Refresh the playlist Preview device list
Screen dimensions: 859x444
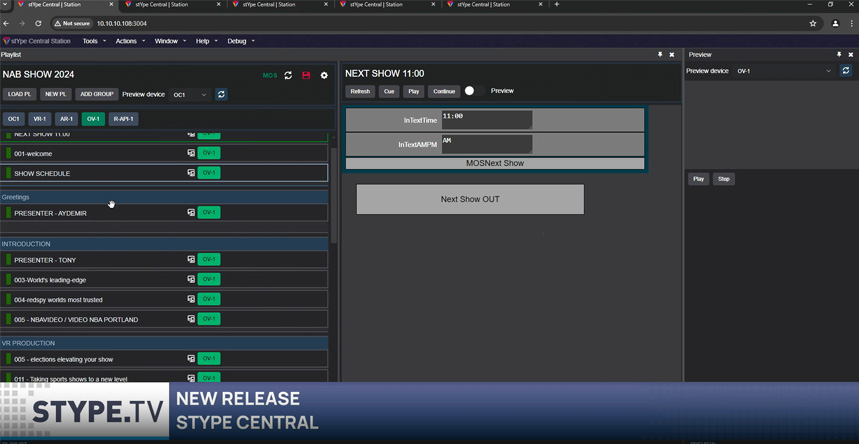(x=221, y=94)
